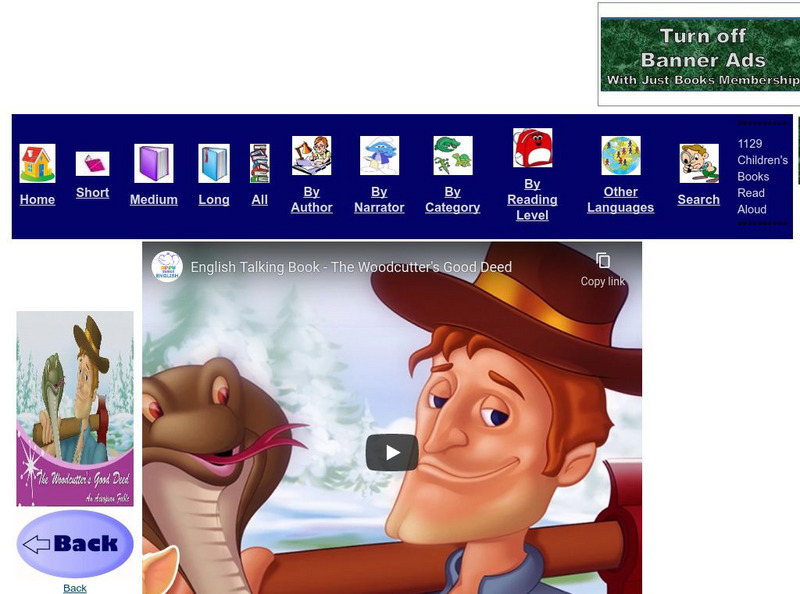Open the Search text link

click(699, 200)
